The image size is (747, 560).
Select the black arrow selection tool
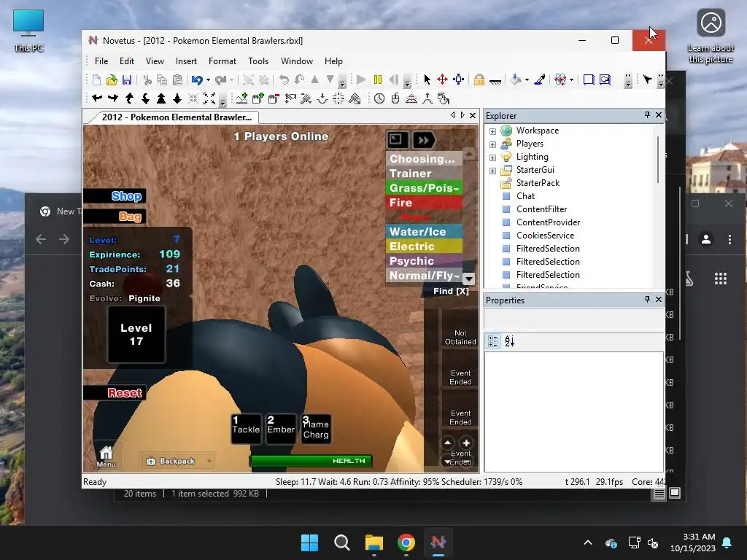[x=427, y=79]
